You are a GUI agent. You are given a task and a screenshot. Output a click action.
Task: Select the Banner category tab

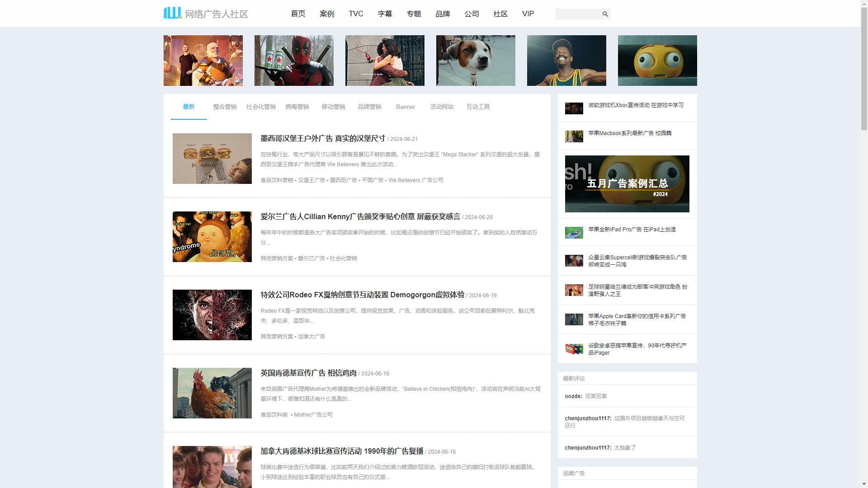[406, 107]
